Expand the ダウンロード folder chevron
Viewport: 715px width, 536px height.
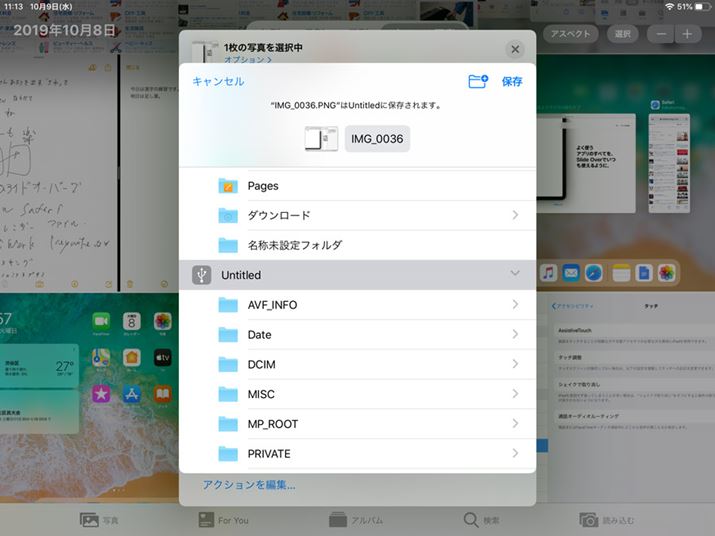[x=515, y=215]
